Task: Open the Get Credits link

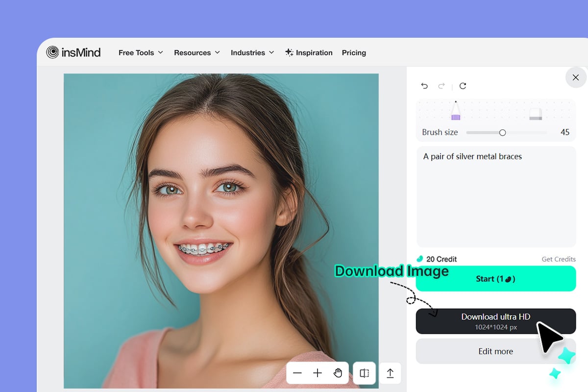Action: click(559, 259)
